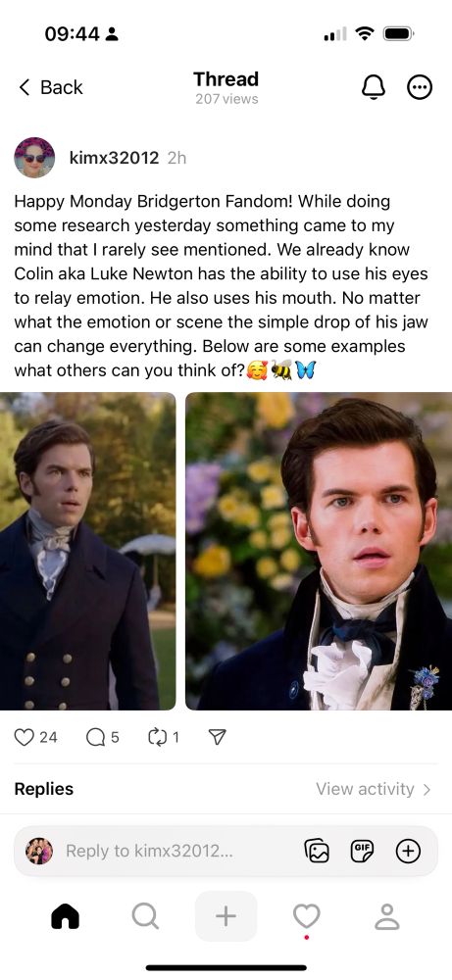Viewport: 452px width, 980px height.
Task: Add a GIF to the reply
Action: click(x=362, y=851)
